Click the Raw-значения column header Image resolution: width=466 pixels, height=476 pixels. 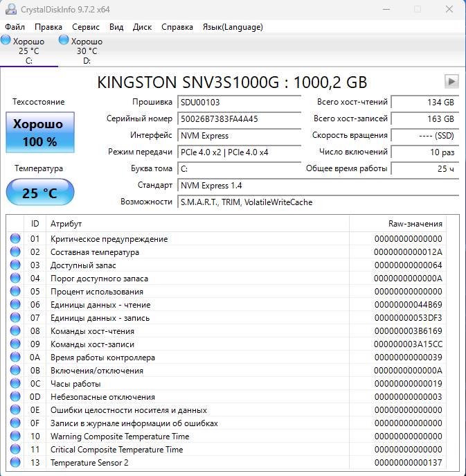(x=415, y=224)
